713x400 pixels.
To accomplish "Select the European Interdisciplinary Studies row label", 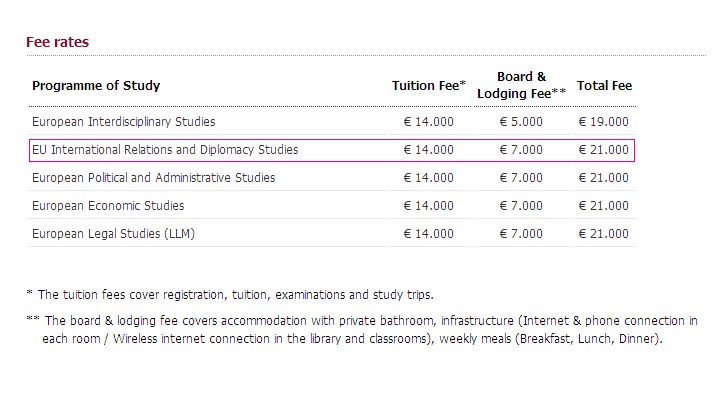I will (x=123, y=122).
